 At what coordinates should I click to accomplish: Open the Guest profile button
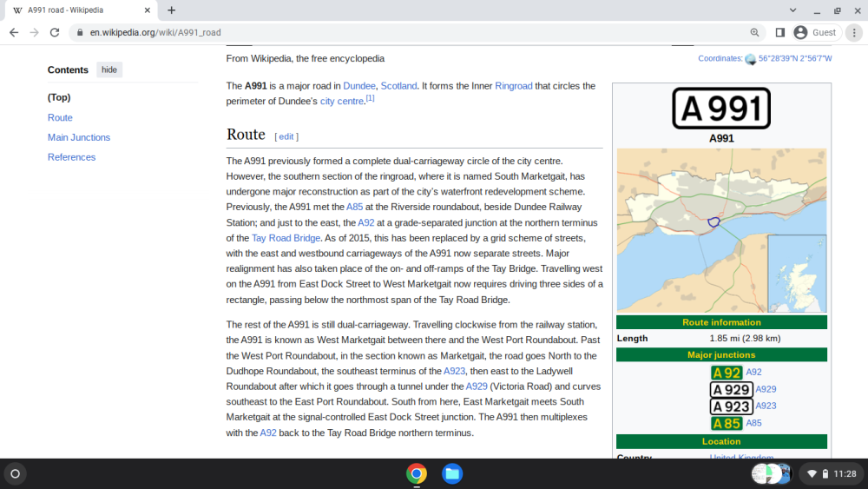(x=816, y=33)
